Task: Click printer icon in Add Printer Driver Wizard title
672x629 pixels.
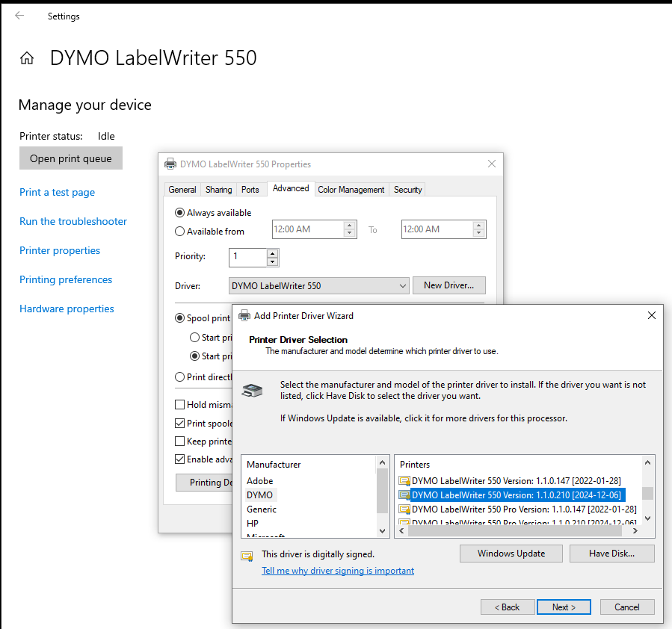Action: [x=244, y=315]
